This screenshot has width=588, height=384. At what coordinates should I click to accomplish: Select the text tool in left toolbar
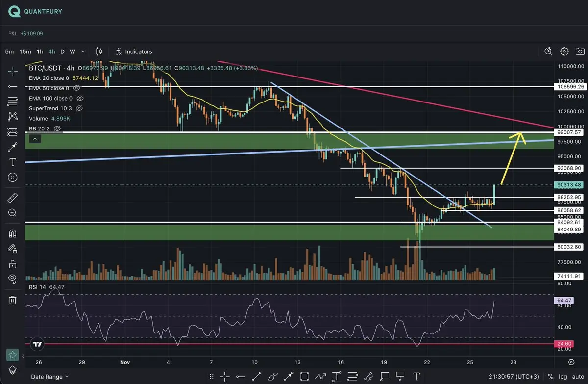click(x=13, y=162)
